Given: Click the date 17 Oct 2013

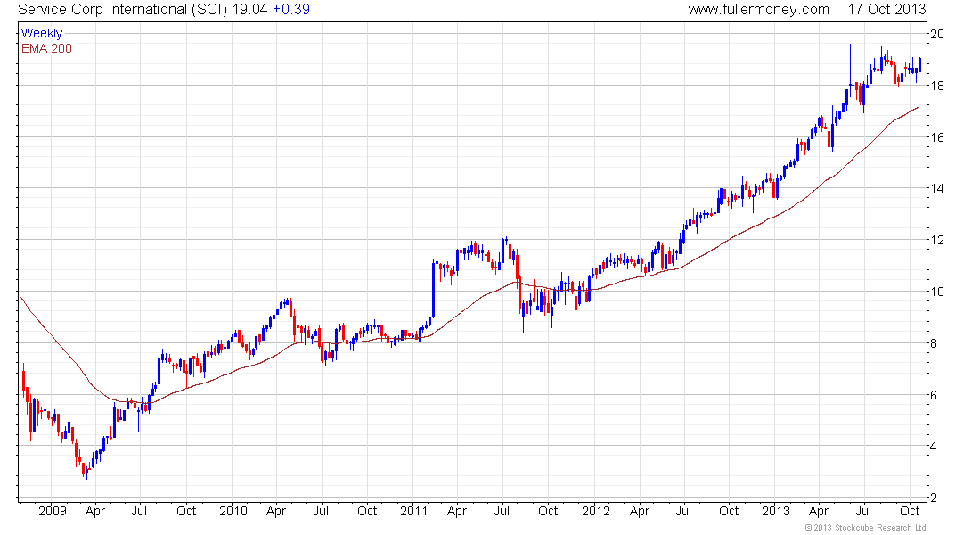Looking at the screenshot, I should 886,10.
